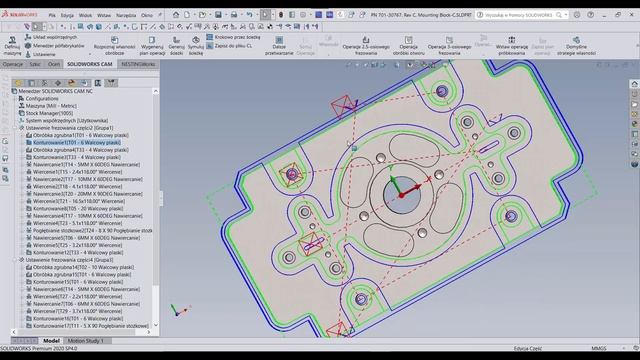Click the user login icon in title bar
Screen dimensions: 640x360
click(x=577, y=15)
